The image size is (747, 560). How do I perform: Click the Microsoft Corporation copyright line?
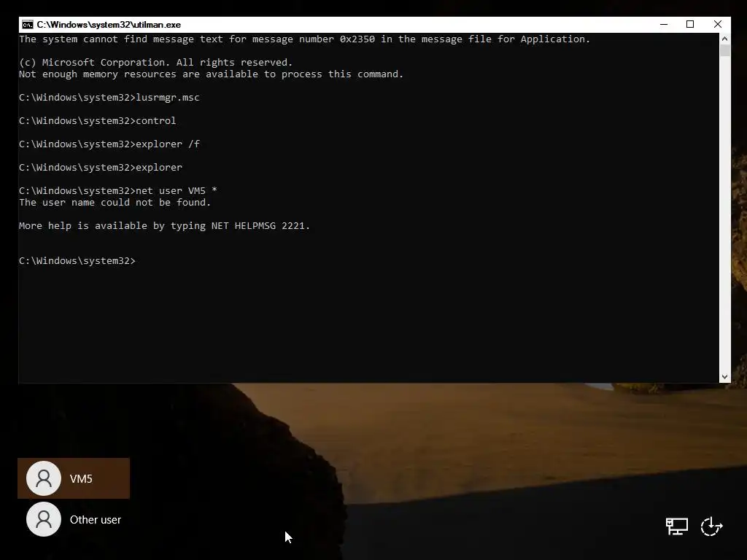click(x=156, y=63)
